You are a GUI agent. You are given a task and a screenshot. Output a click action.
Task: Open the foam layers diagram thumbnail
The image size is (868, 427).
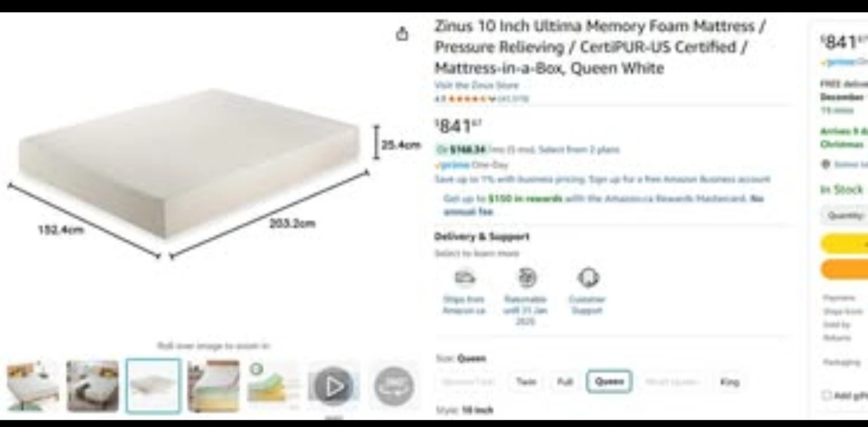click(x=273, y=386)
